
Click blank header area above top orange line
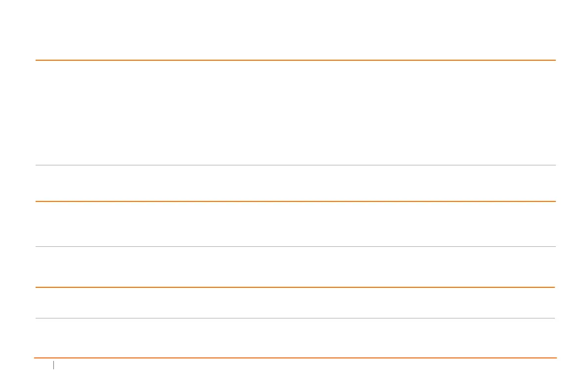(x=295, y=30)
